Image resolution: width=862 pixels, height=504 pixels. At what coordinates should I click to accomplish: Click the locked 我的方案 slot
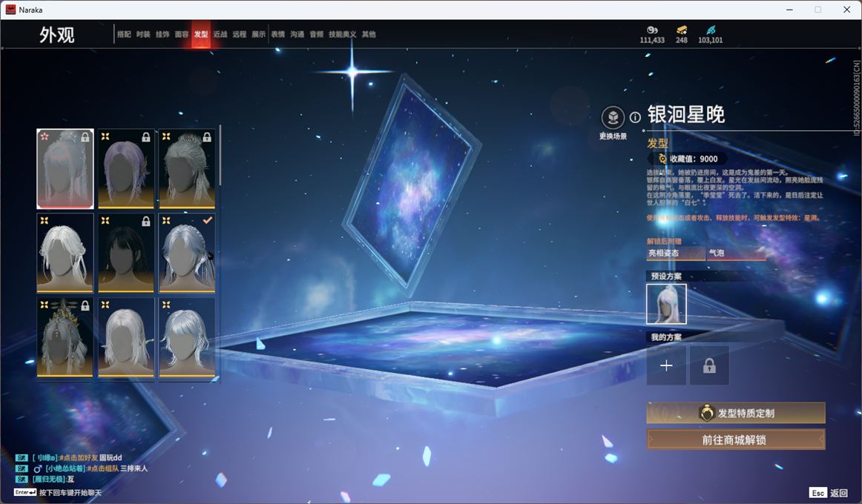click(x=709, y=365)
